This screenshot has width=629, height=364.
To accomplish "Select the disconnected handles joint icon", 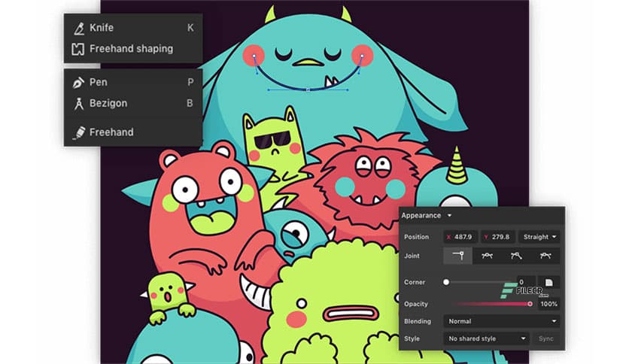I will pyautogui.click(x=516, y=256).
